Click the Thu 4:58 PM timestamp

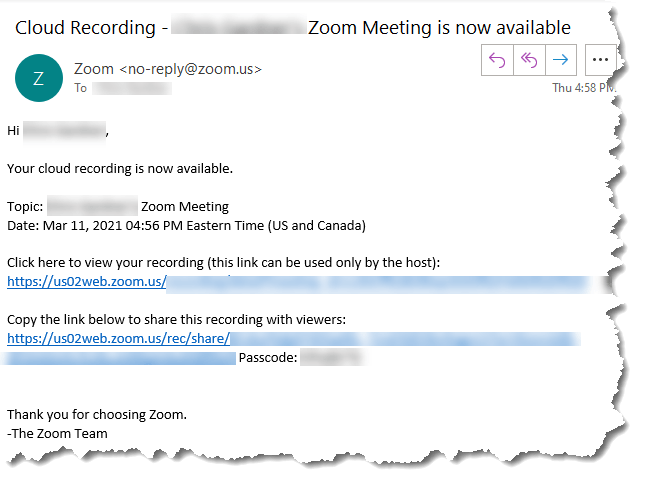pyautogui.click(x=582, y=88)
